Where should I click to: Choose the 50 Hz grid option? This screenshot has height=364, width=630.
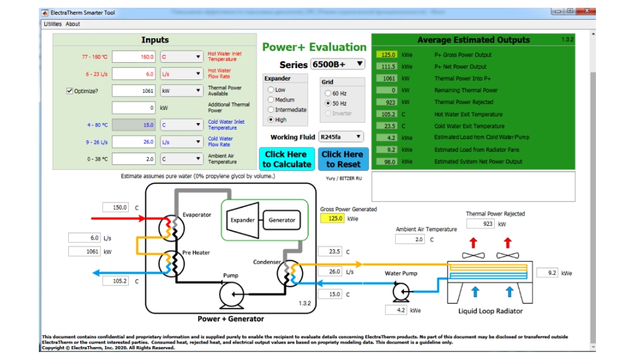point(328,103)
